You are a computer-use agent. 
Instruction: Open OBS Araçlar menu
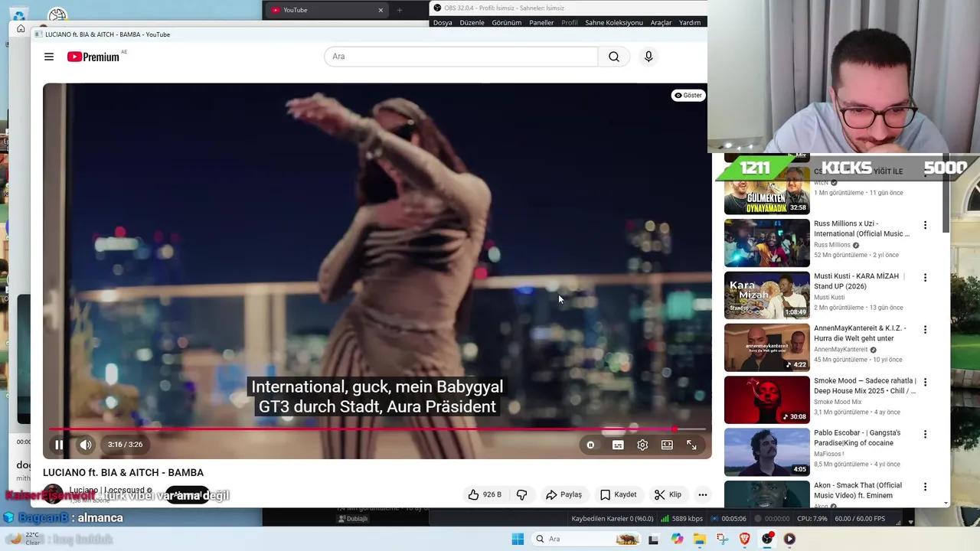pyautogui.click(x=661, y=22)
